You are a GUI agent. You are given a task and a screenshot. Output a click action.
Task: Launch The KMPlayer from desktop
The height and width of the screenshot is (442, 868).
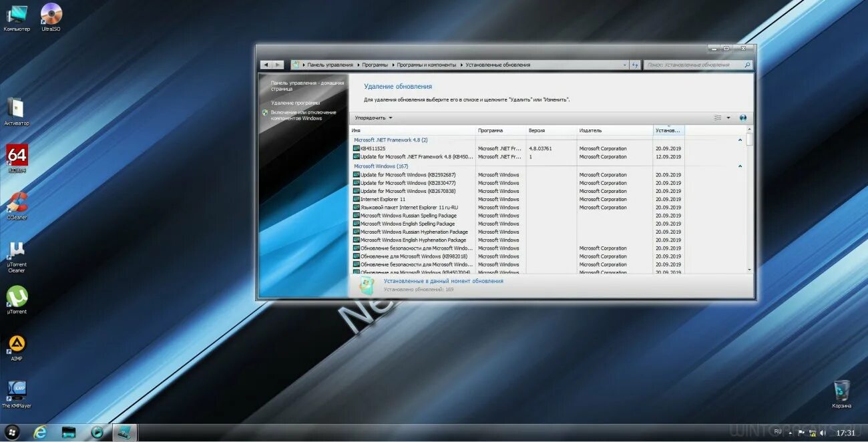(17, 395)
